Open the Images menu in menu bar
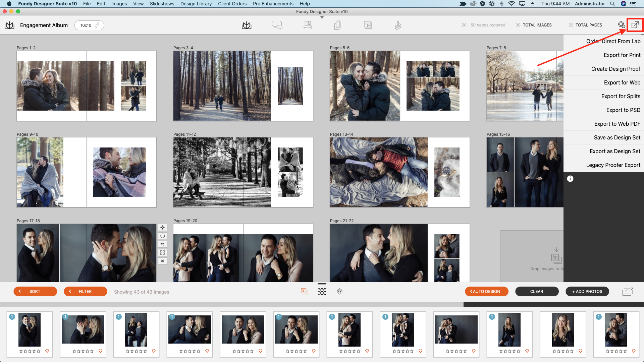 tap(118, 4)
